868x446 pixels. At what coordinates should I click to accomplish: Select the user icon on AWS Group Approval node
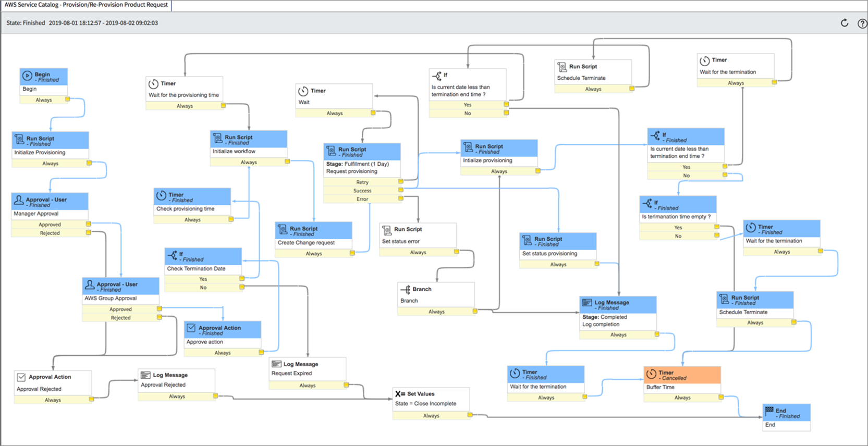click(x=90, y=285)
